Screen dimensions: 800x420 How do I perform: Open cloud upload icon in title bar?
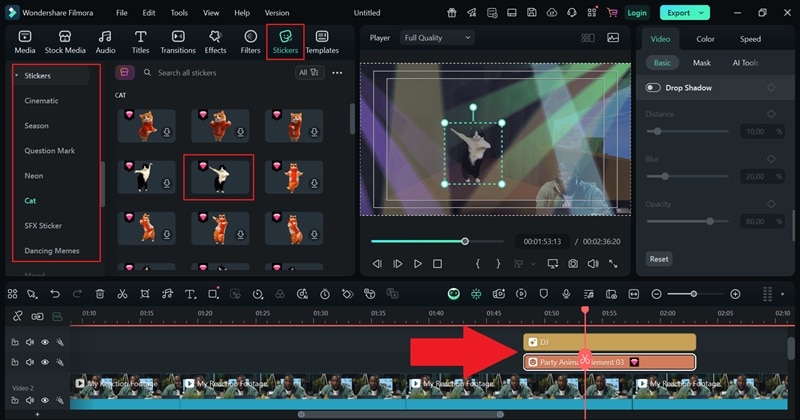pyautogui.click(x=552, y=13)
